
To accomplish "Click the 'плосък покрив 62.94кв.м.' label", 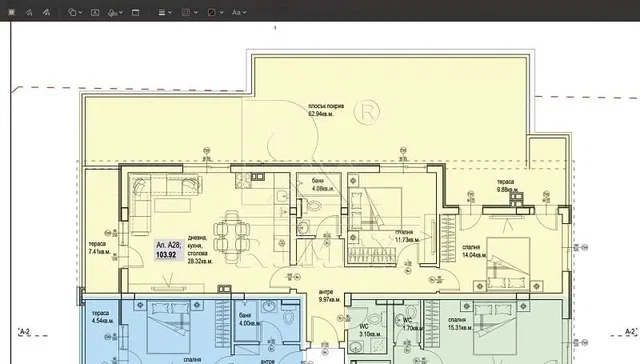I will (x=326, y=110).
